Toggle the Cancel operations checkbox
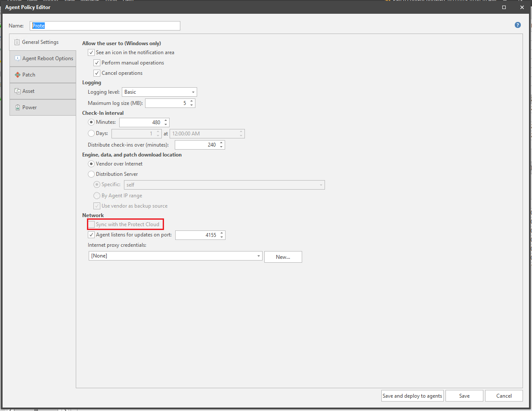This screenshot has width=532, height=411. pos(97,73)
